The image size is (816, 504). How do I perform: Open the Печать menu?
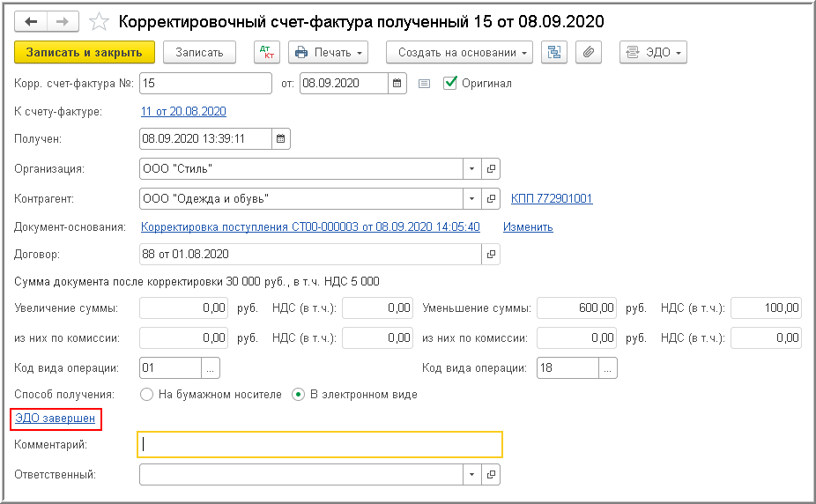328,53
